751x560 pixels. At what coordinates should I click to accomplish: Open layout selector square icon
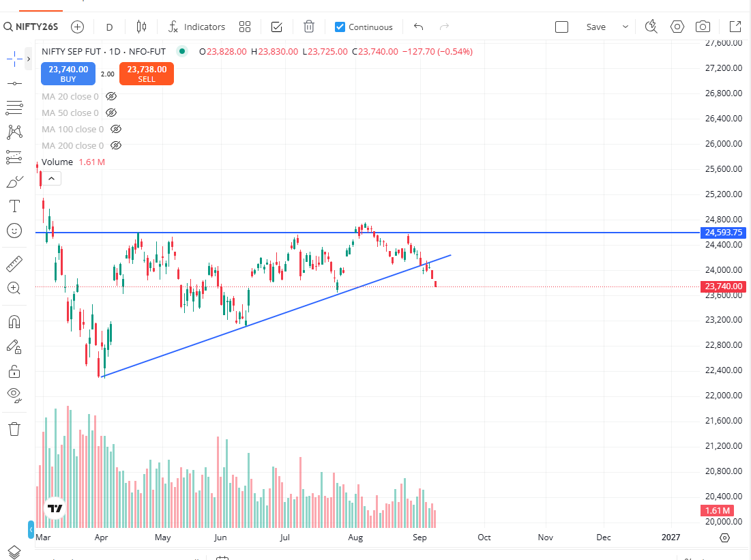(562, 27)
